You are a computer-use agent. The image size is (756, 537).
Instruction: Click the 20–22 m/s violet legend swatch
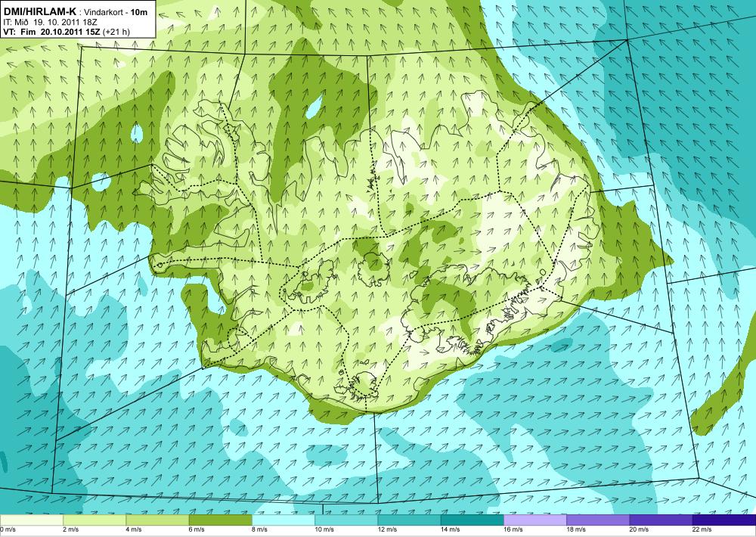pos(661,520)
